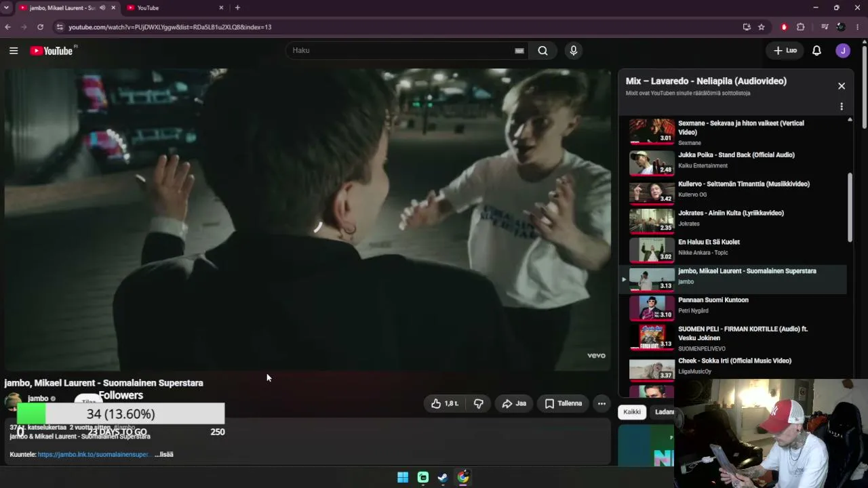
Task: Install app icon in address bar
Action: tap(747, 27)
